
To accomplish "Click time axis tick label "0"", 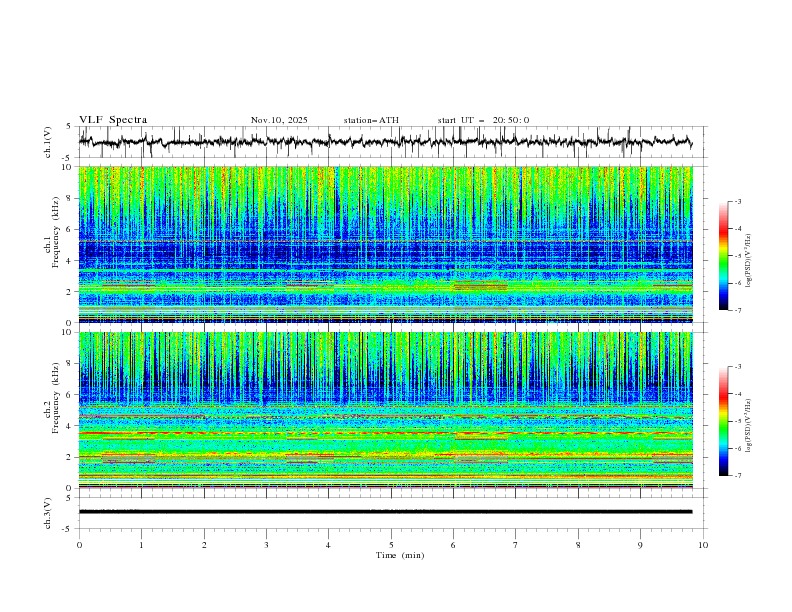I will tap(79, 545).
